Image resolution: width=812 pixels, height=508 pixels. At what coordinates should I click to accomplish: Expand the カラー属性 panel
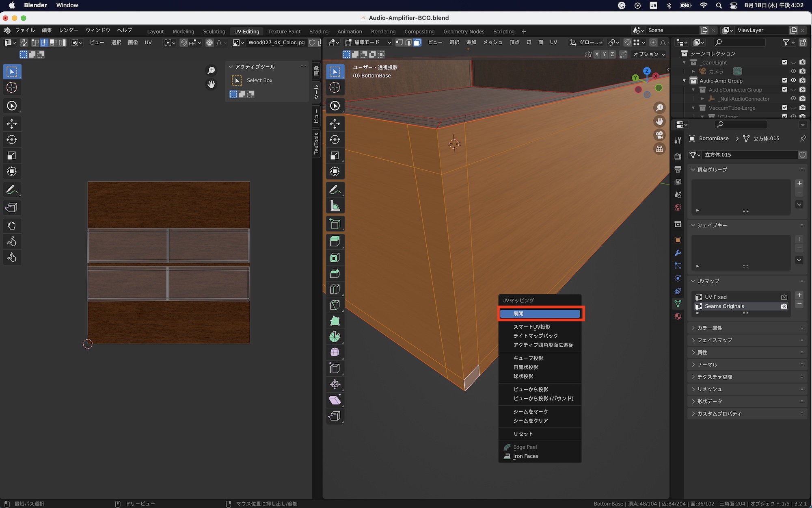coord(709,328)
